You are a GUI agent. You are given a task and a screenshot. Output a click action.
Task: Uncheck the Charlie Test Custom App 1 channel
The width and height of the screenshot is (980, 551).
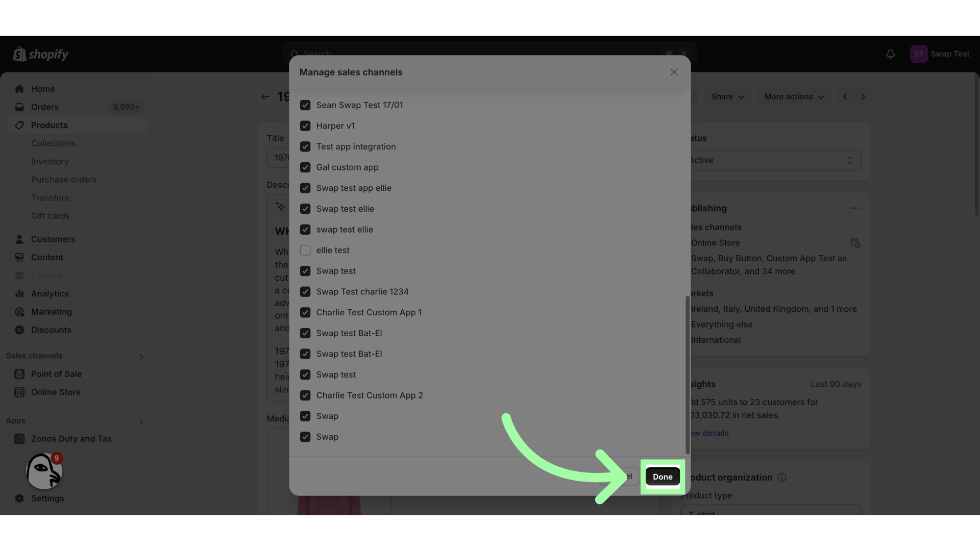pos(305,312)
